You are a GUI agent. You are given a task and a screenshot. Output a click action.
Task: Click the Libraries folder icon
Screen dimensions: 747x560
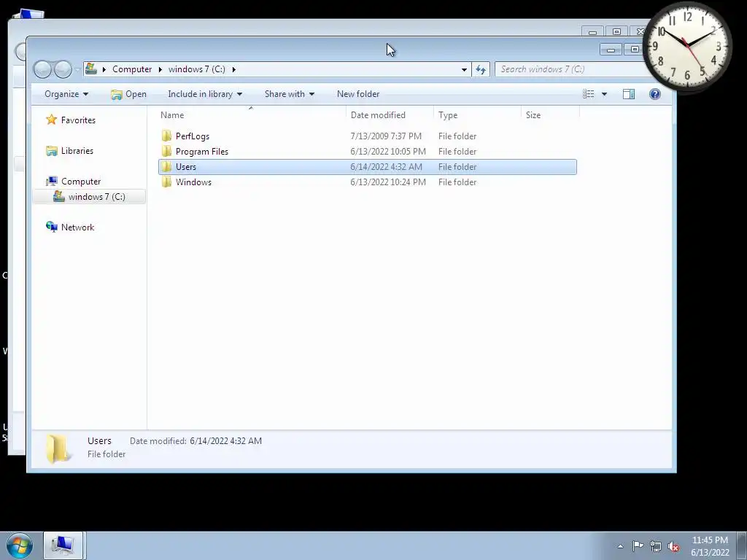click(x=52, y=151)
